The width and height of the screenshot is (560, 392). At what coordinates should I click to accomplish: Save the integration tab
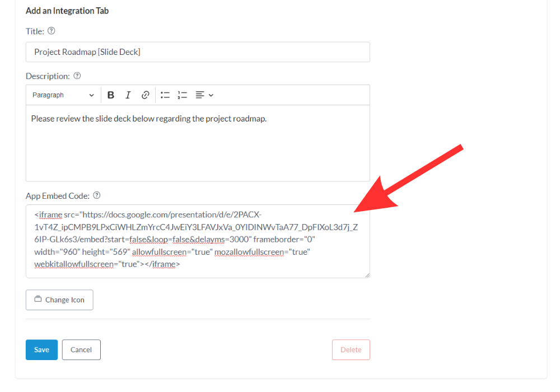pyautogui.click(x=41, y=349)
